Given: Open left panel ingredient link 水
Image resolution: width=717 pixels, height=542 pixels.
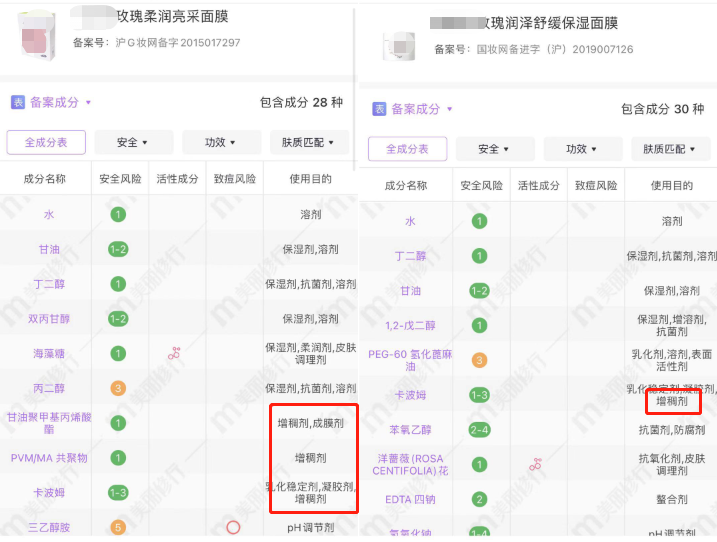Looking at the screenshot, I should pos(49,215).
